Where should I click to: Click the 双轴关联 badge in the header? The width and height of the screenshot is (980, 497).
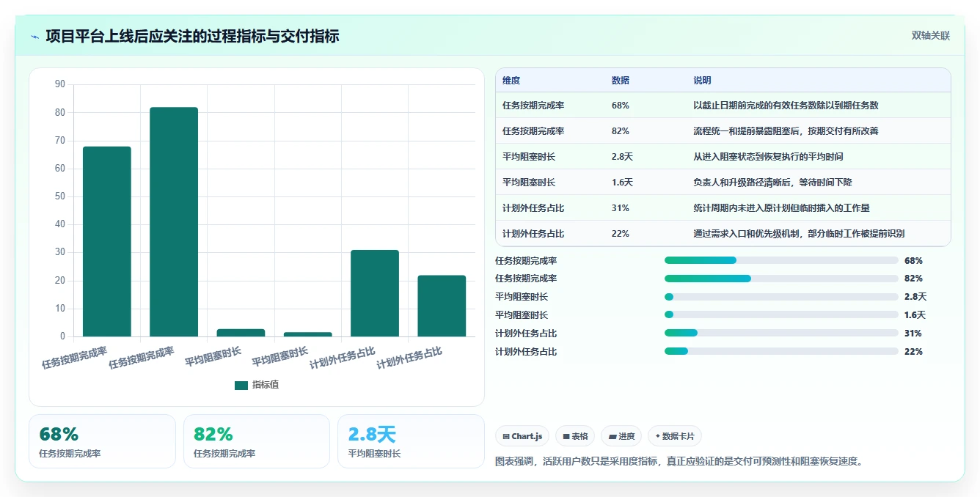(x=930, y=36)
